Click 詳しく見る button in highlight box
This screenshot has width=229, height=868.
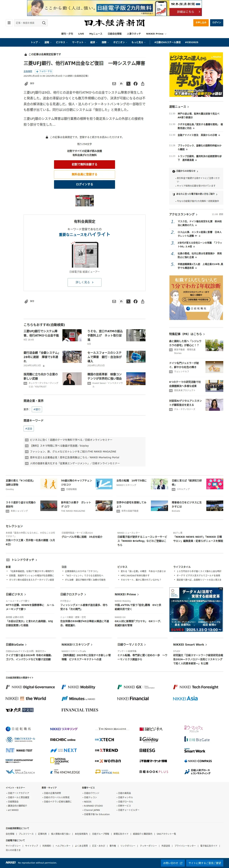(84, 282)
